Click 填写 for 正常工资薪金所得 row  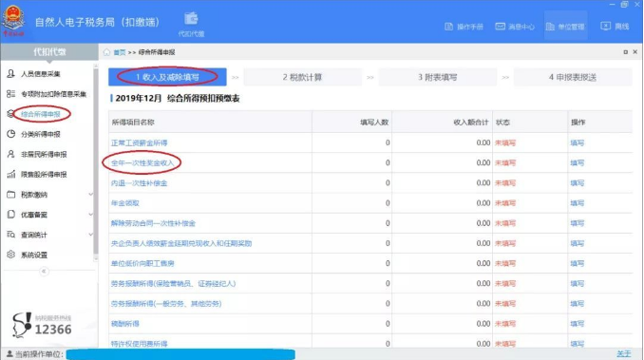(578, 142)
